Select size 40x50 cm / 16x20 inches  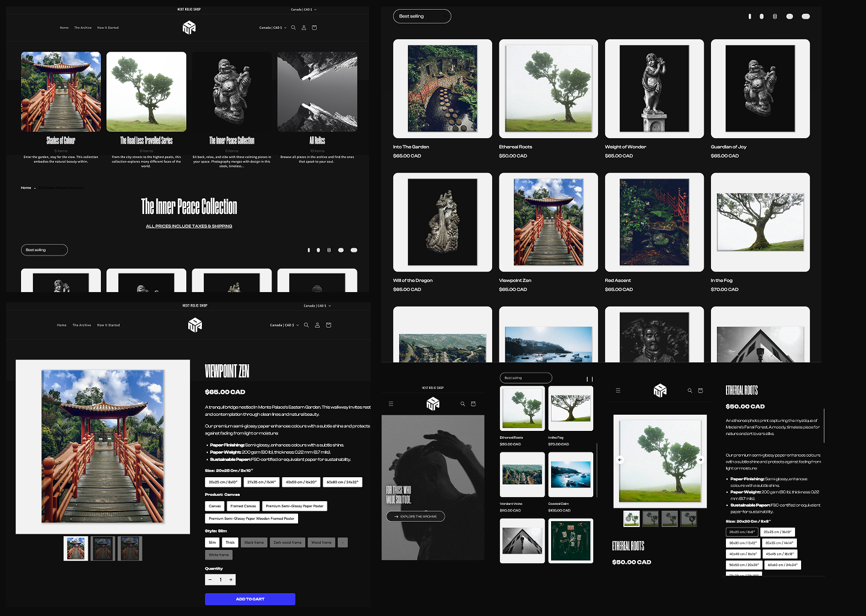pos(300,482)
